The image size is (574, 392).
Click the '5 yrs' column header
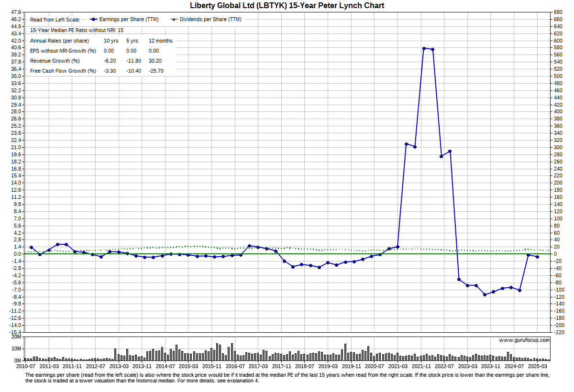tap(132, 41)
